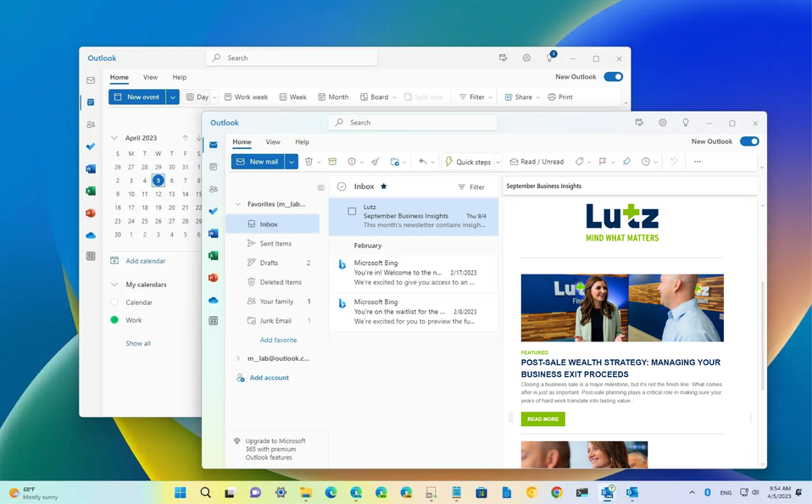Open File Explorer from the taskbar
This screenshot has width=812, height=504.
(x=305, y=492)
